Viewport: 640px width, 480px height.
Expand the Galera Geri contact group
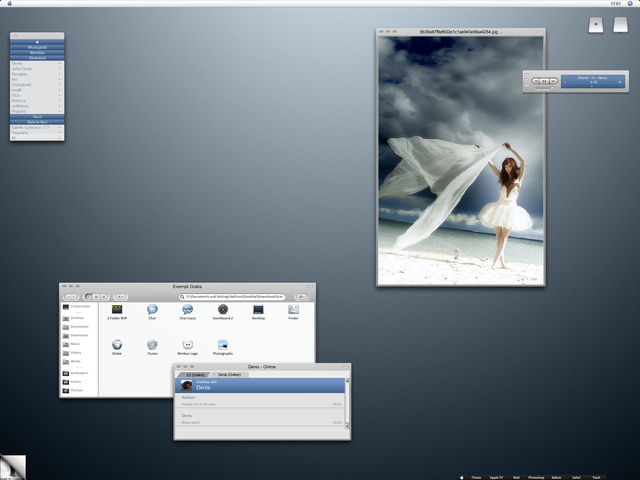pyautogui.click(x=37, y=122)
